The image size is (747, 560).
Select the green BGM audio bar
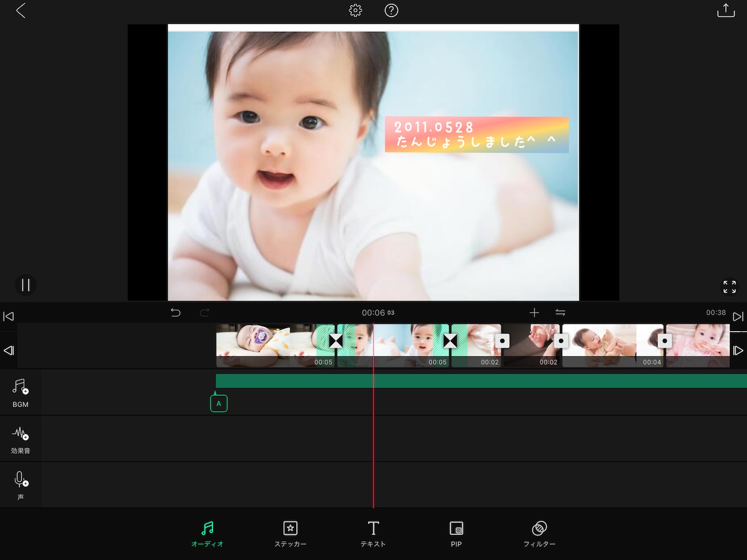click(x=481, y=381)
